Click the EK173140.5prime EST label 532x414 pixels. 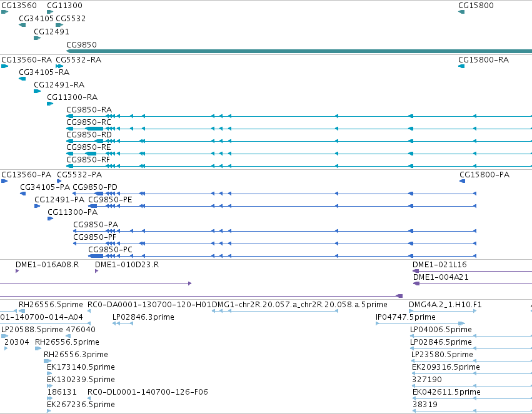[81, 367]
